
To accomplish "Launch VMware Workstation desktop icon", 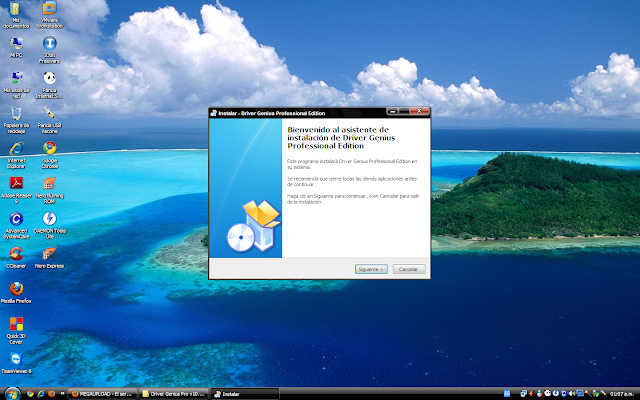I will [x=49, y=16].
